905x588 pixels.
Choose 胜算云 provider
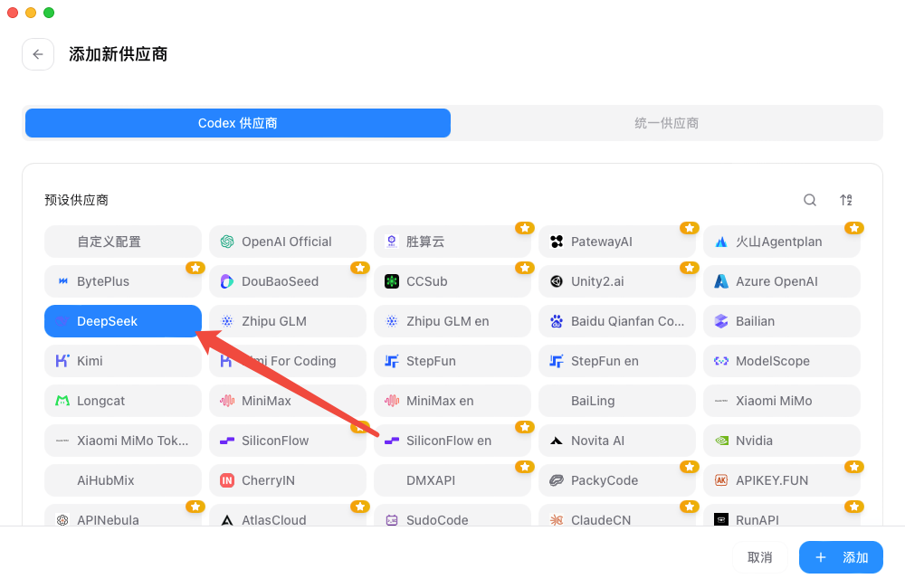click(452, 242)
